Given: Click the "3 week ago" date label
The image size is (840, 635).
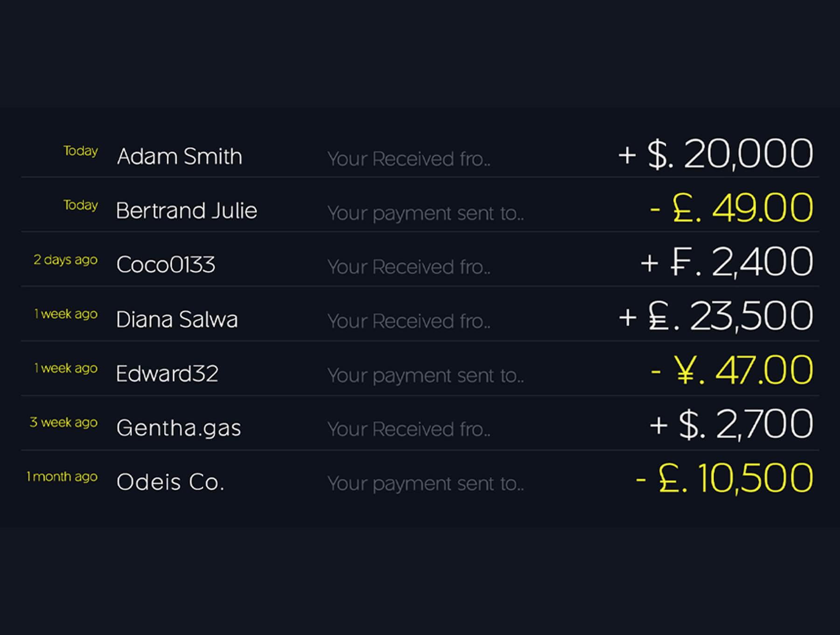Looking at the screenshot, I should pyautogui.click(x=63, y=423).
